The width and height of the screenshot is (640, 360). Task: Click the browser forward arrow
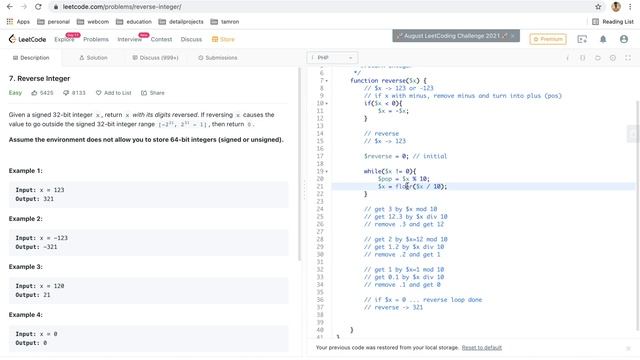24,7
